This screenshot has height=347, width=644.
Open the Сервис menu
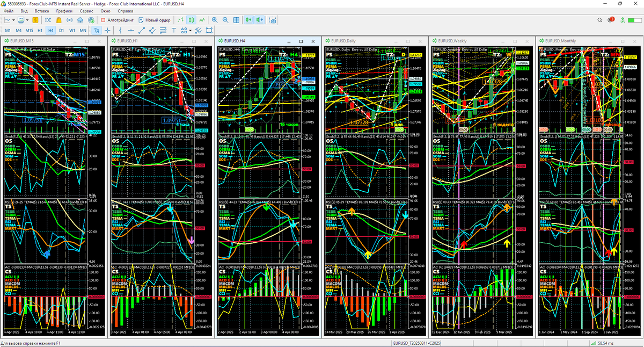coord(86,11)
